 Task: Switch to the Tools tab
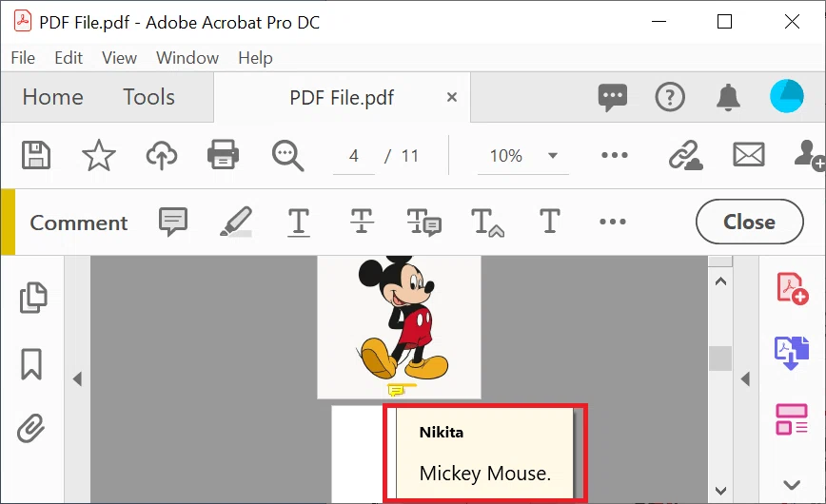[149, 97]
